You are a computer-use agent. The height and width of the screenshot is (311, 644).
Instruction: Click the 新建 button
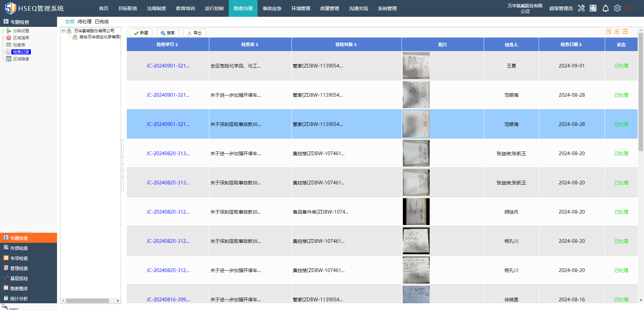pyautogui.click(x=141, y=33)
